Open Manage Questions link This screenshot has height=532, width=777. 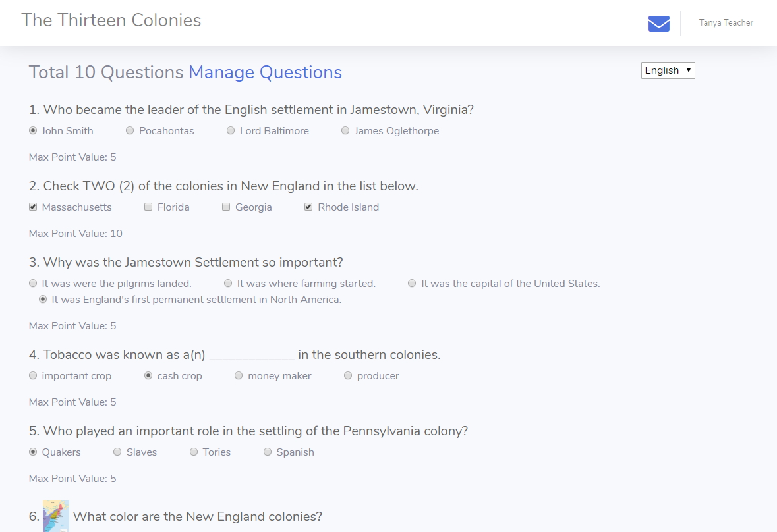tap(265, 72)
